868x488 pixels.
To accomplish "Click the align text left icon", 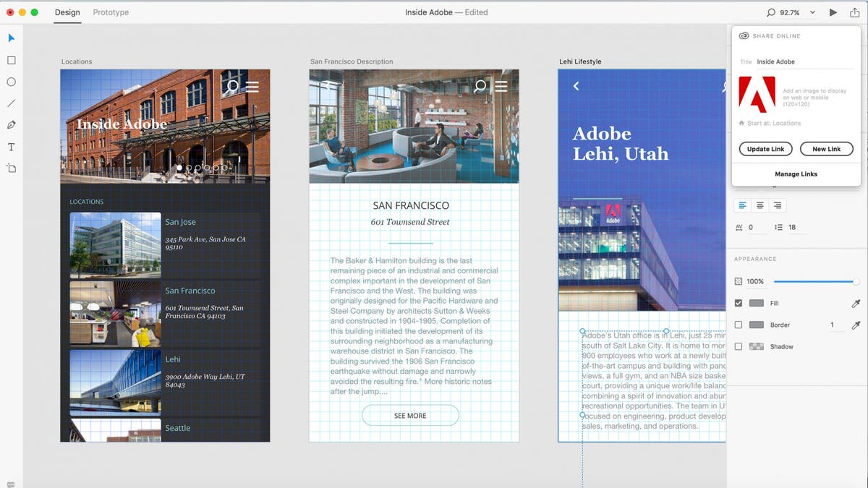I will (741, 205).
